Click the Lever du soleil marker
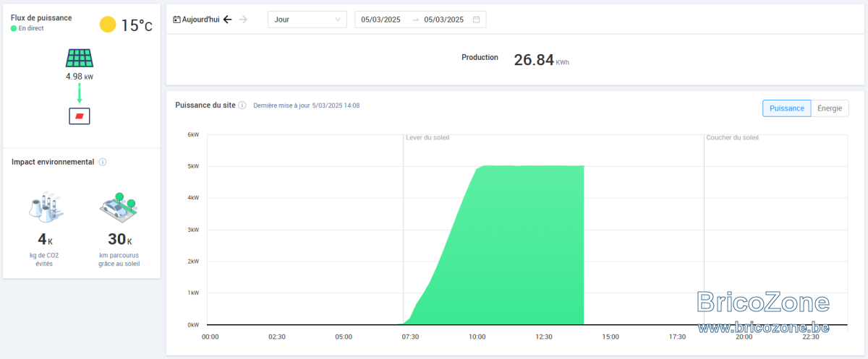Screen dimensions: 868x359 pyautogui.click(x=427, y=137)
